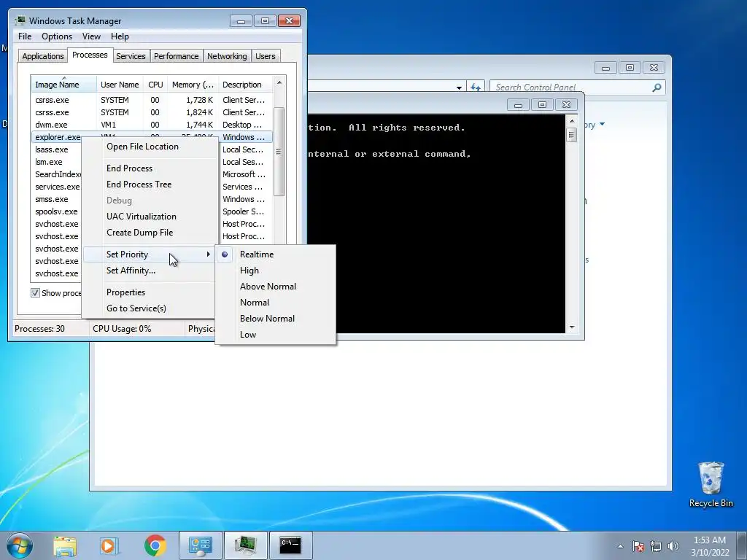Sort processes by Image Name column
Image resolution: width=747 pixels, height=560 pixels.
[x=64, y=85]
